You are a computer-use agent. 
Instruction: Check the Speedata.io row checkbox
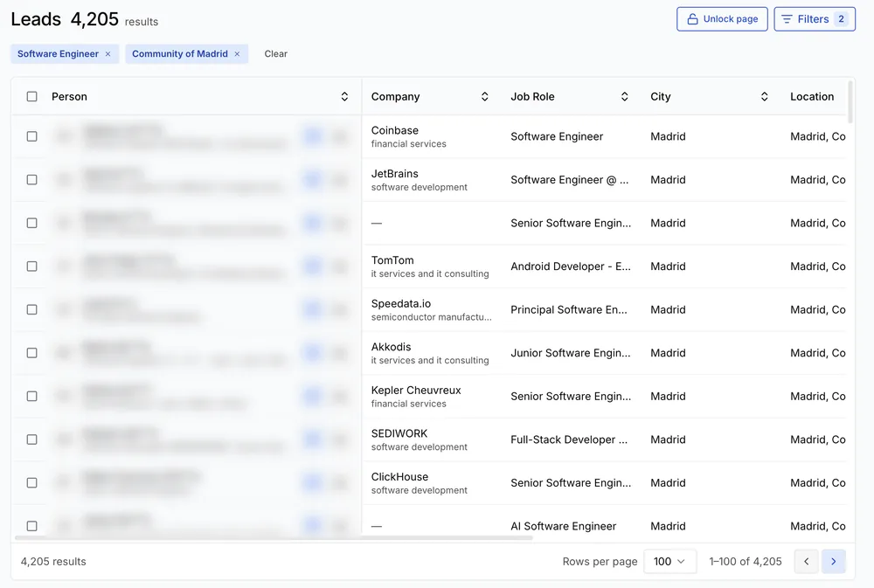pos(31,309)
